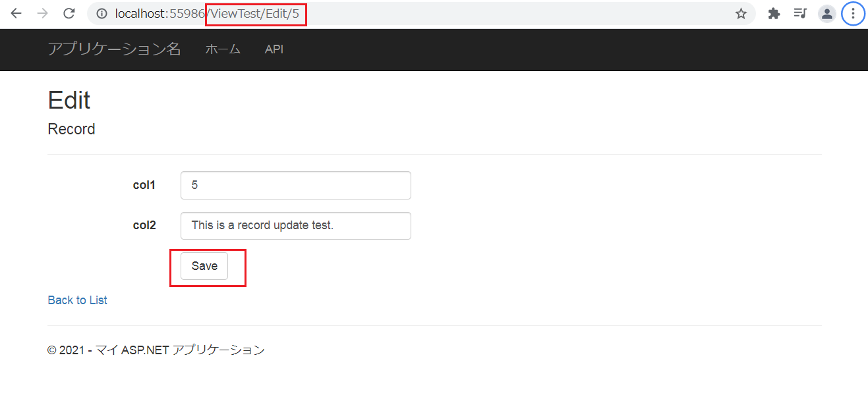
Task: Click the media playback control icon
Action: [799, 13]
